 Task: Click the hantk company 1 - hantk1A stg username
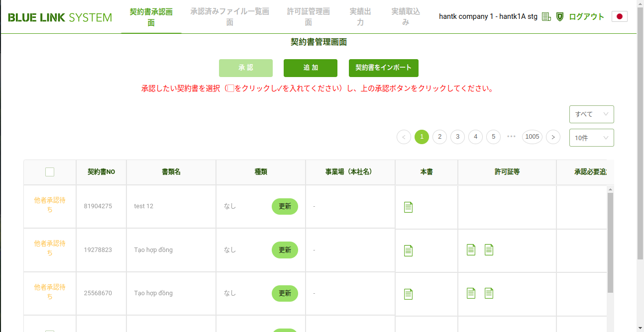pos(488,16)
